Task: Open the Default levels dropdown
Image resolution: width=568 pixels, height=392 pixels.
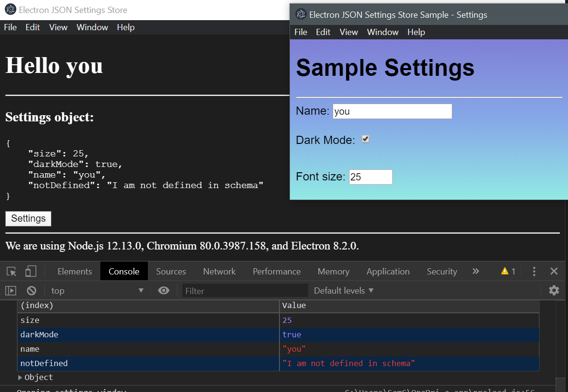Action: click(x=343, y=291)
